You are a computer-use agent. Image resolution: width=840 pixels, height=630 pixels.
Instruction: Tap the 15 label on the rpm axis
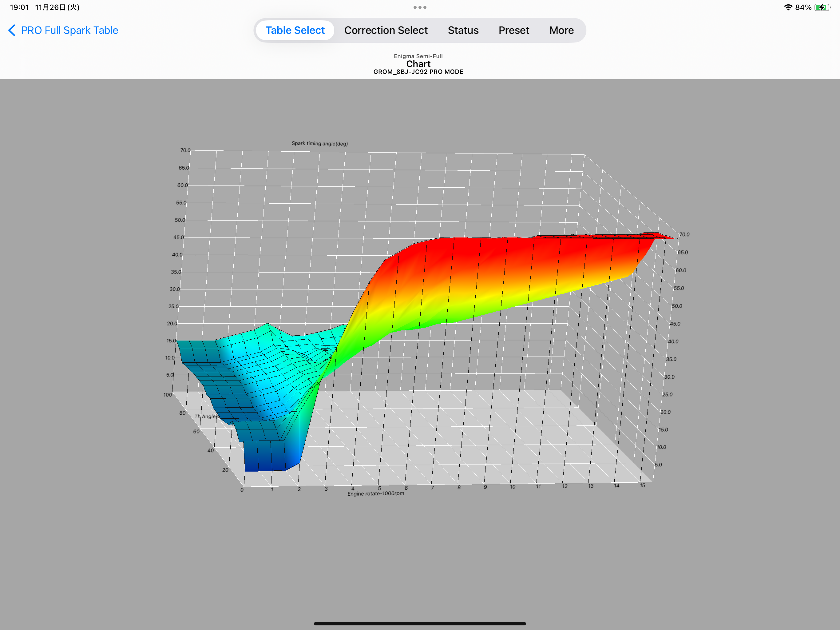(x=642, y=485)
